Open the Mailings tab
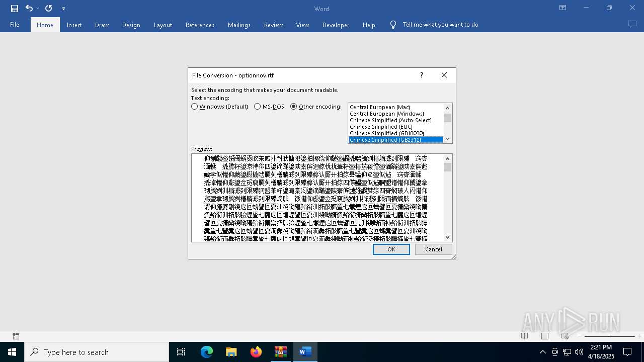644x362 pixels. 239,25
